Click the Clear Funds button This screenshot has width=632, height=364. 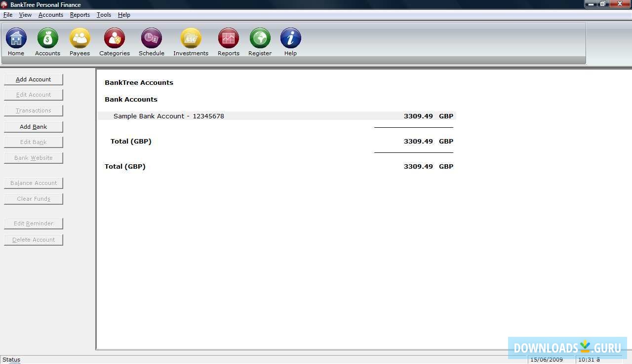34,199
